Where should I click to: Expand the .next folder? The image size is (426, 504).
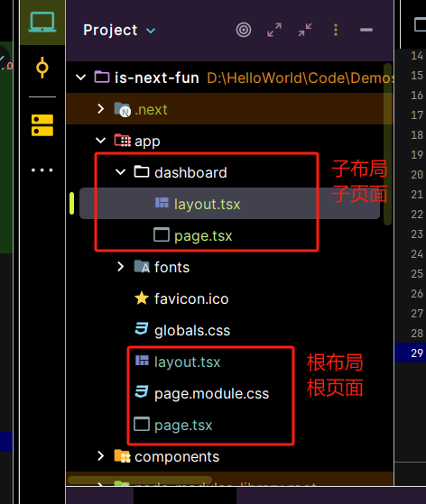coord(100,108)
